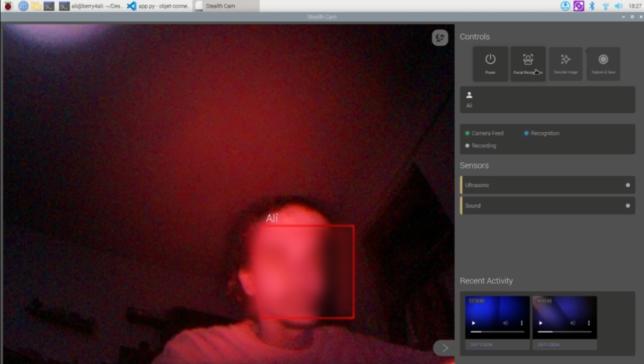Click the Sound sensor status dot

tap(628, 205)
